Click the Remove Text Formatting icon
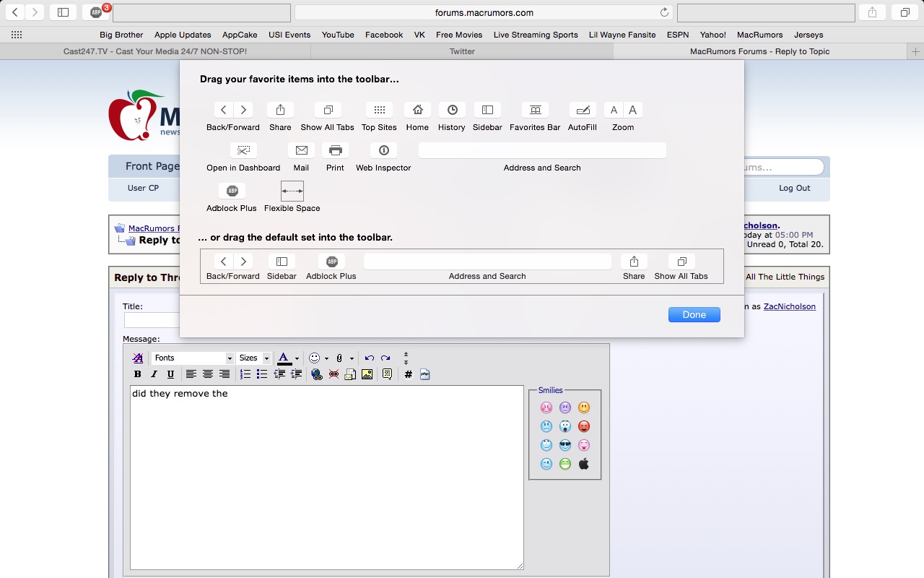The width and height of the screenshot is (924, 578). (138, 358)
